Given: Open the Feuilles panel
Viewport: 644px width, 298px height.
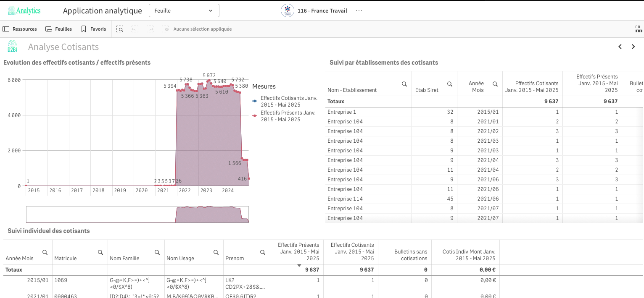Looking at the screenshot, I should pos(59,29).
